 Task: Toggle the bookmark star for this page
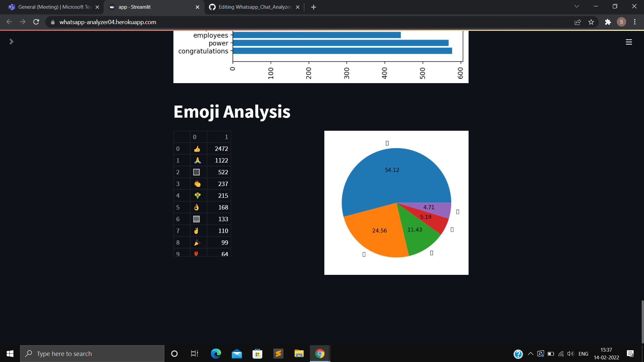click(591, 22)
